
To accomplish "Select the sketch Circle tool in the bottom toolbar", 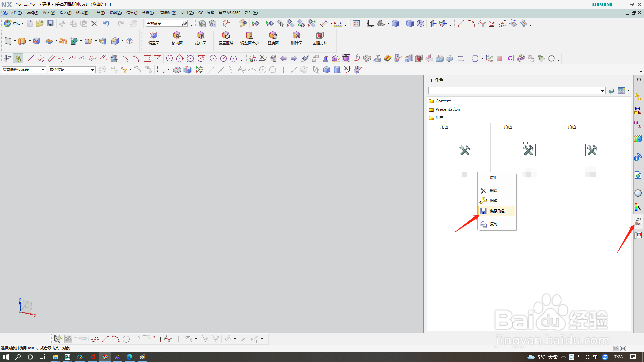I will point(126,339).
